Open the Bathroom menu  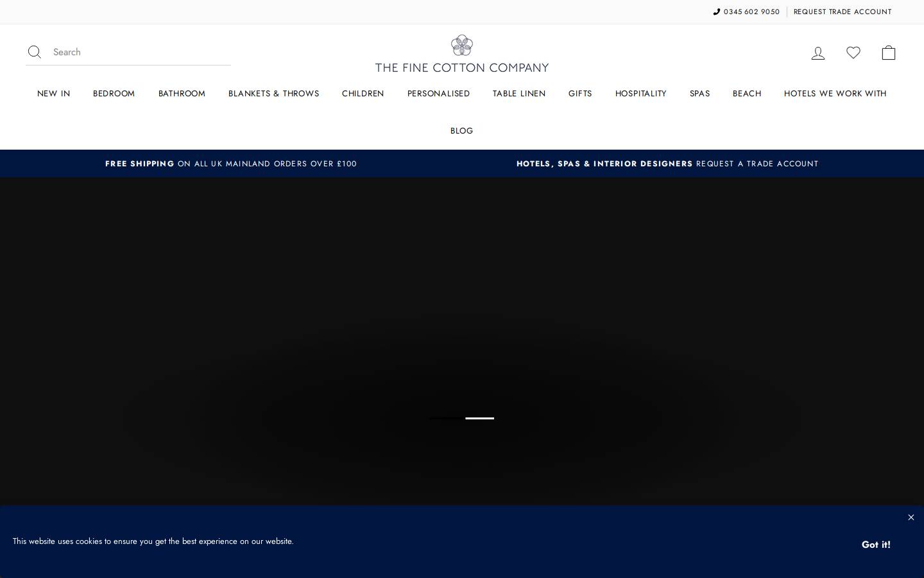coord(182,93)
